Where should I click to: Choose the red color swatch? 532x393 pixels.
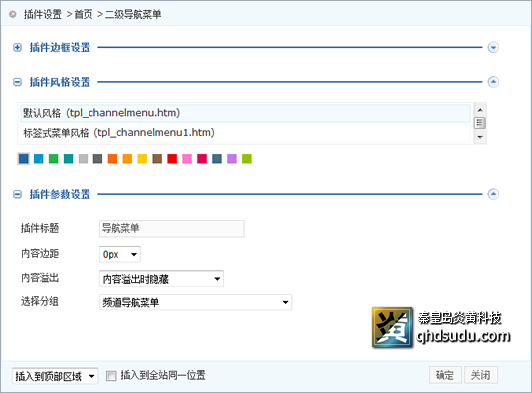[x=172, y=159]
